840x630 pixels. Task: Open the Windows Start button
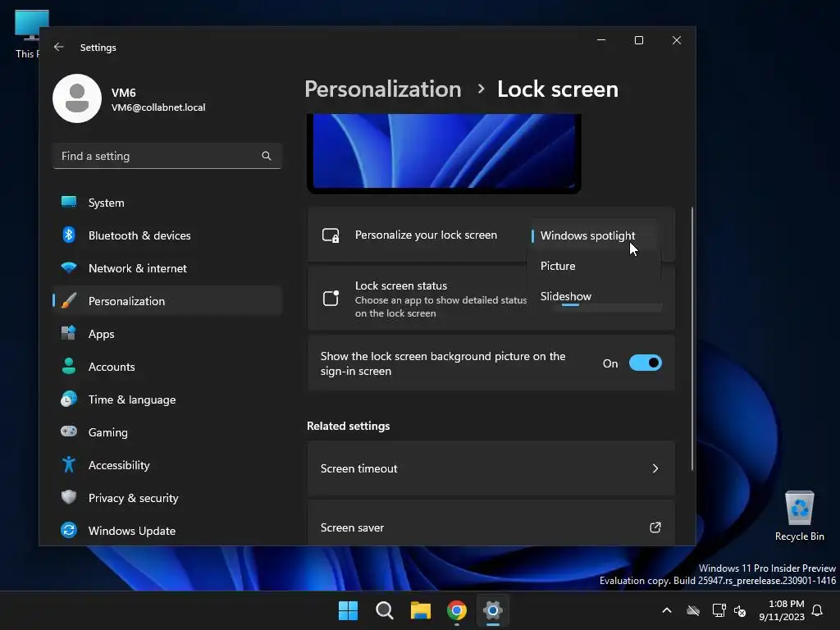[348, 610]
